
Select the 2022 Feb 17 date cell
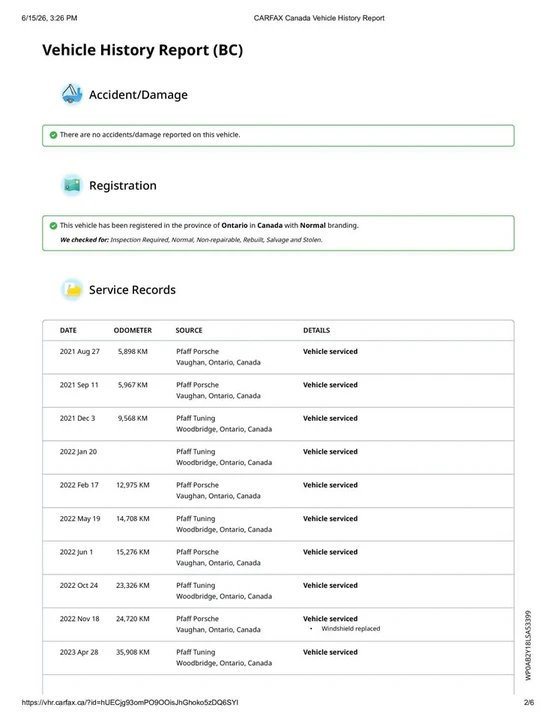[79, 485]
